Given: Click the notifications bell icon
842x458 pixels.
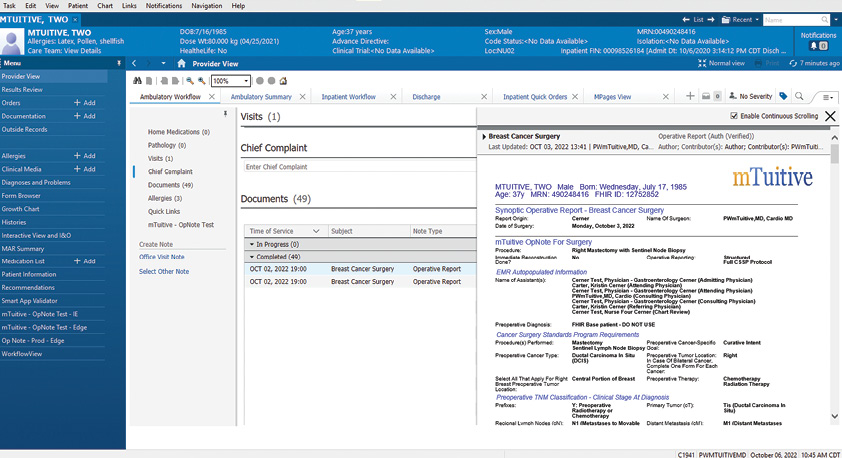Looking at the screenshot, I should [814, 46].
